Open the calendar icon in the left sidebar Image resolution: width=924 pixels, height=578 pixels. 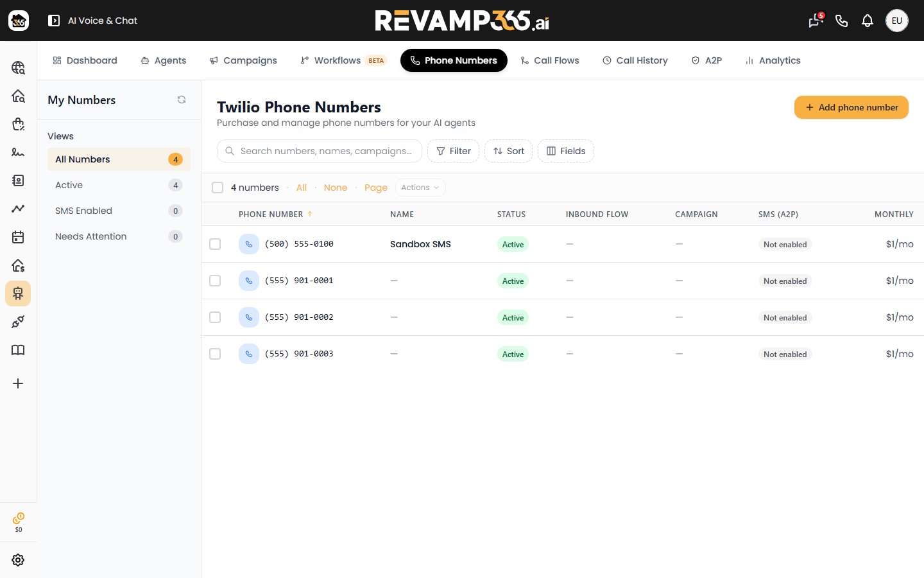18,237
